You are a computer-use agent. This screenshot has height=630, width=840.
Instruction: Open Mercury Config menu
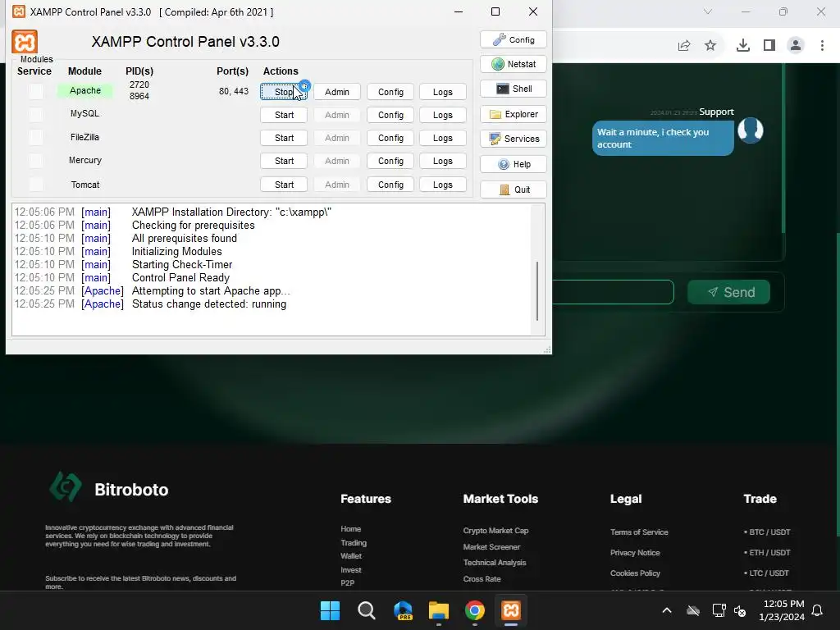click(390, 161)
